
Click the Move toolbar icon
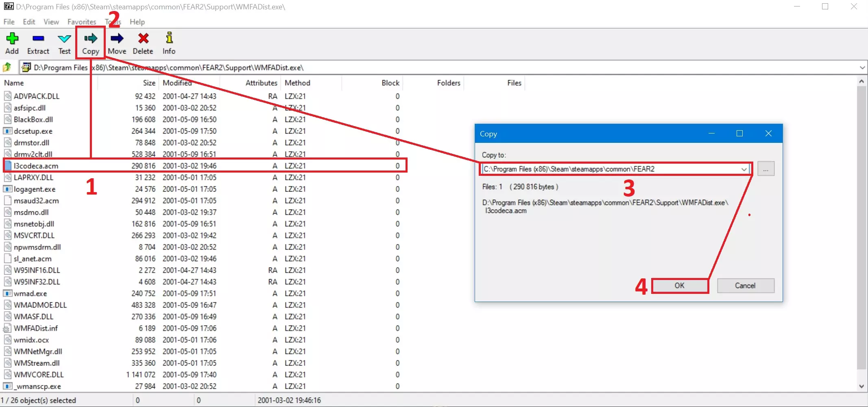coord(117,43)
